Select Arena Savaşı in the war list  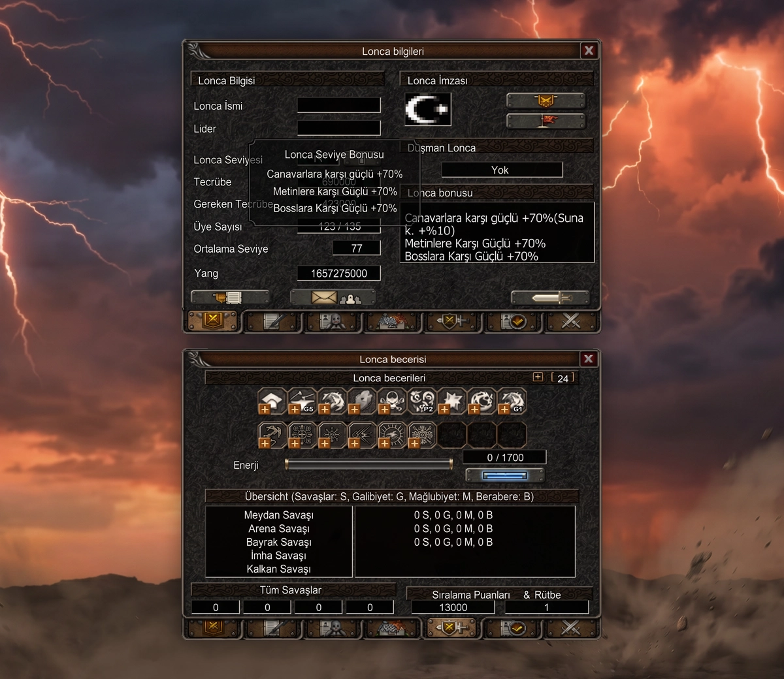pos(279,529)
